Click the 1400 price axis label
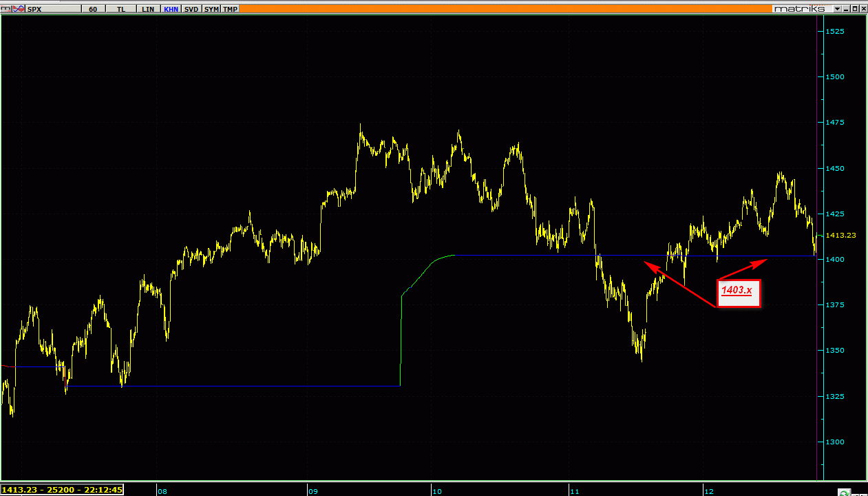Viewport: 868px width, 496px height. pyautogui.click(x=835, y=260)
